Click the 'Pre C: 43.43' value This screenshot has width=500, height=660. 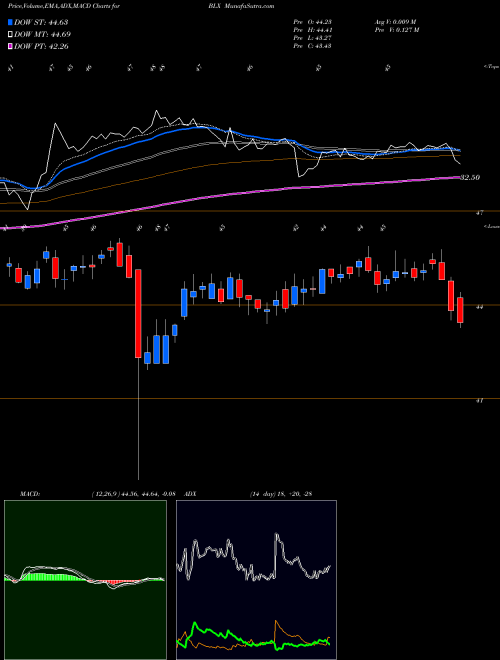tap(312, 46)
